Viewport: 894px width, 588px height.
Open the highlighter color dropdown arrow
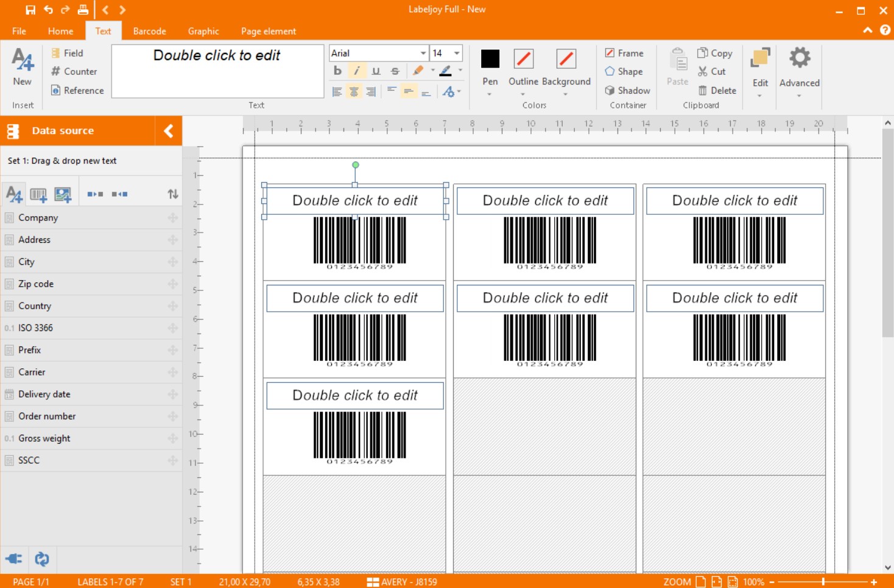433,71
